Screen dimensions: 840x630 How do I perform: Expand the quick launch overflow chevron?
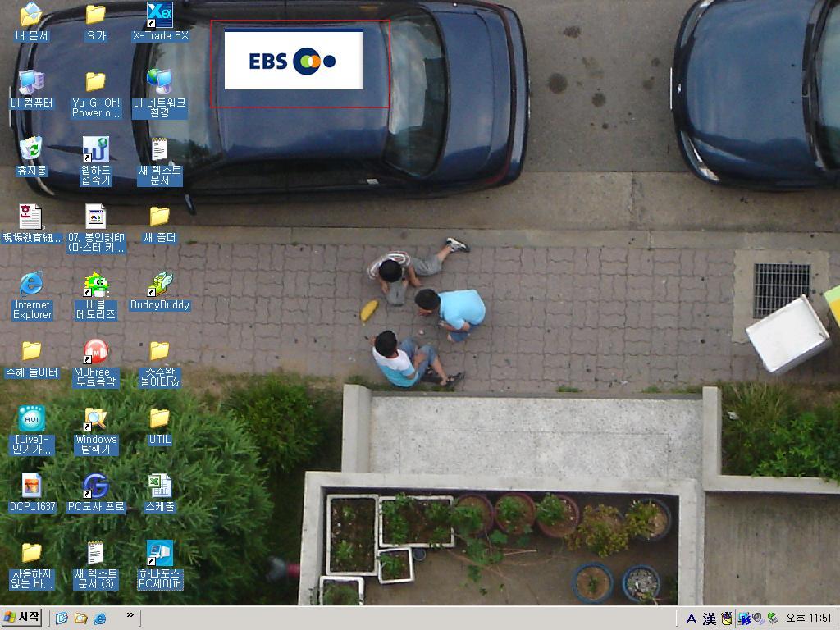point(130,615)
